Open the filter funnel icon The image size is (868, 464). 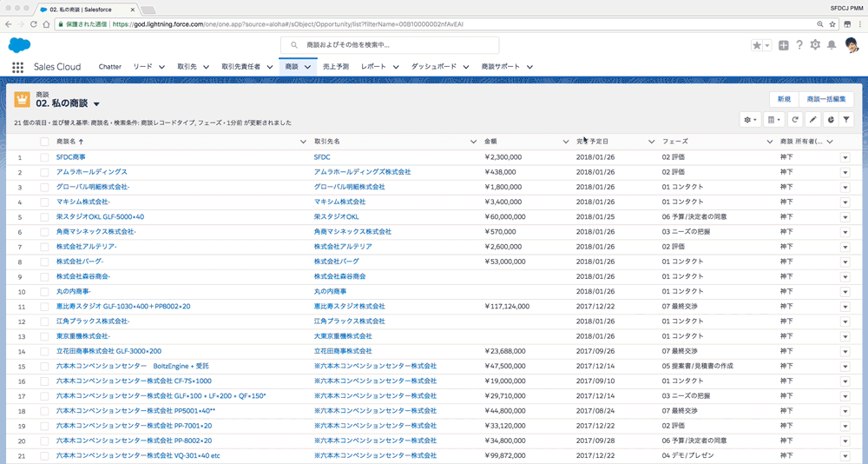pyautogui.click(x=847, y=119)
